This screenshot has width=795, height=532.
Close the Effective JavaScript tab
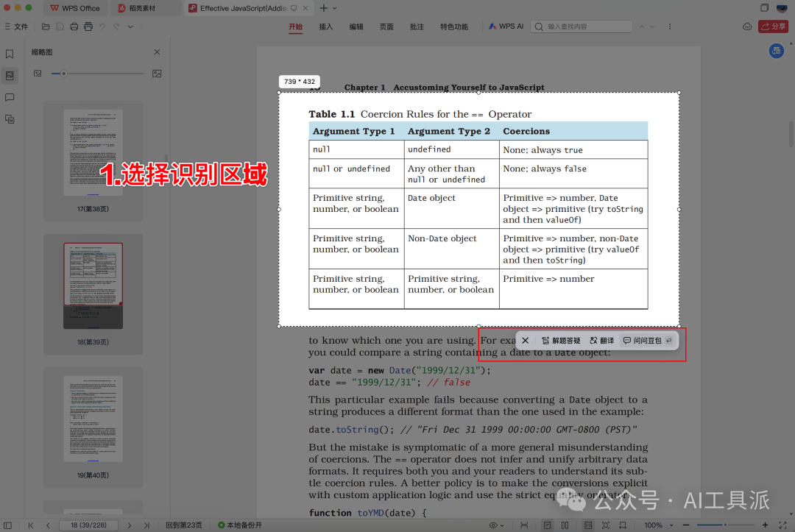point(305,8)
